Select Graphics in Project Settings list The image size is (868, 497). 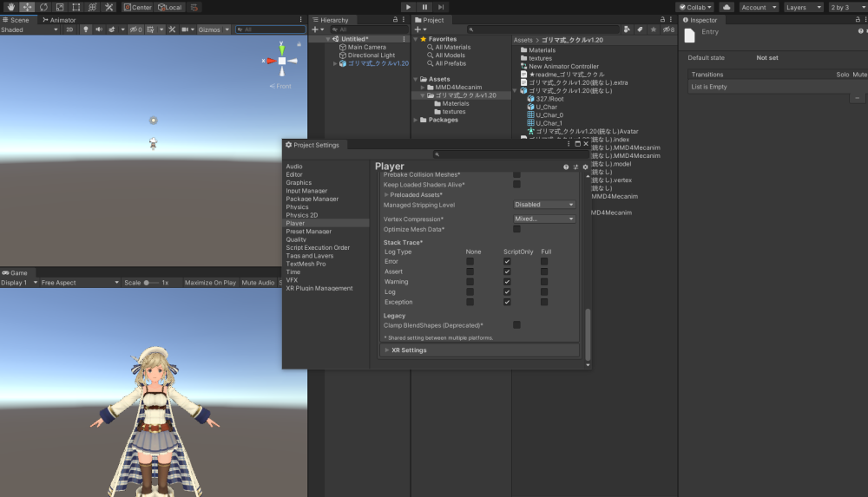click(299, 183)
